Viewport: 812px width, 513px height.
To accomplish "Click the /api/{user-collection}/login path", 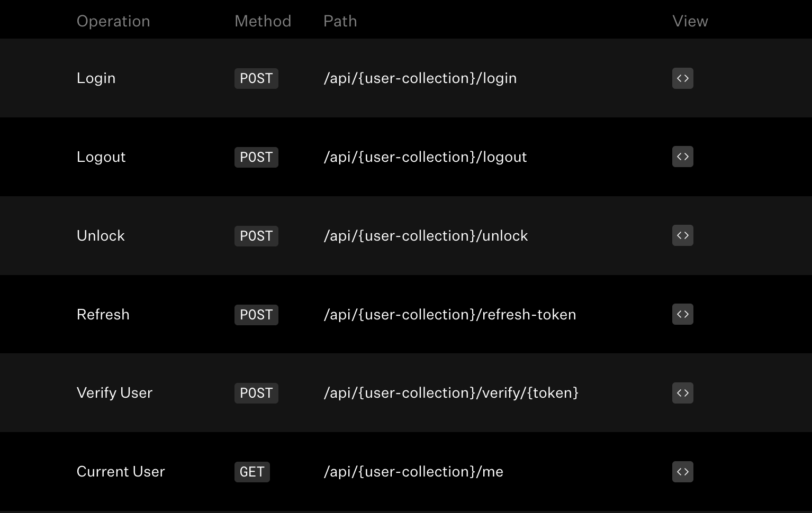I will pyautogui.click(x=420, y=78).
